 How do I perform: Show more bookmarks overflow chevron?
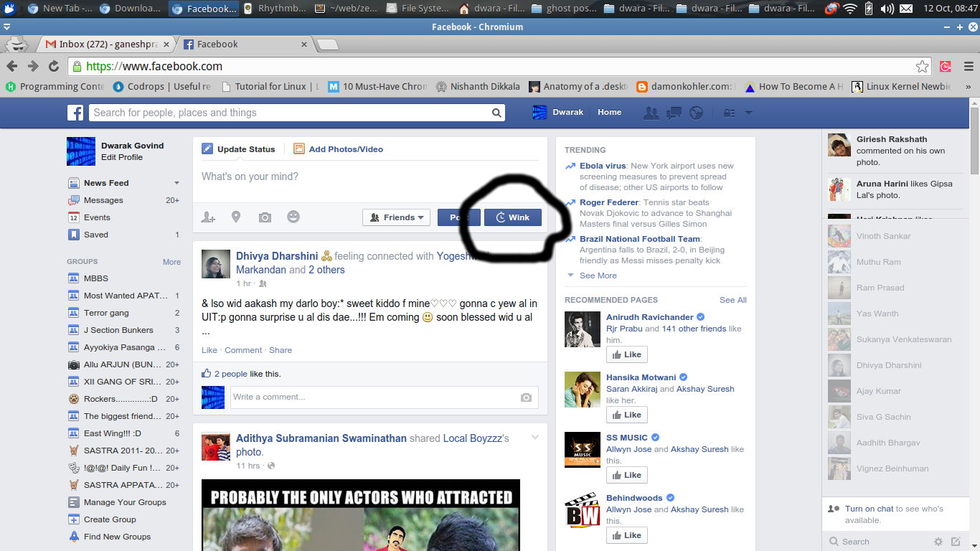click(x=969, y=87)
